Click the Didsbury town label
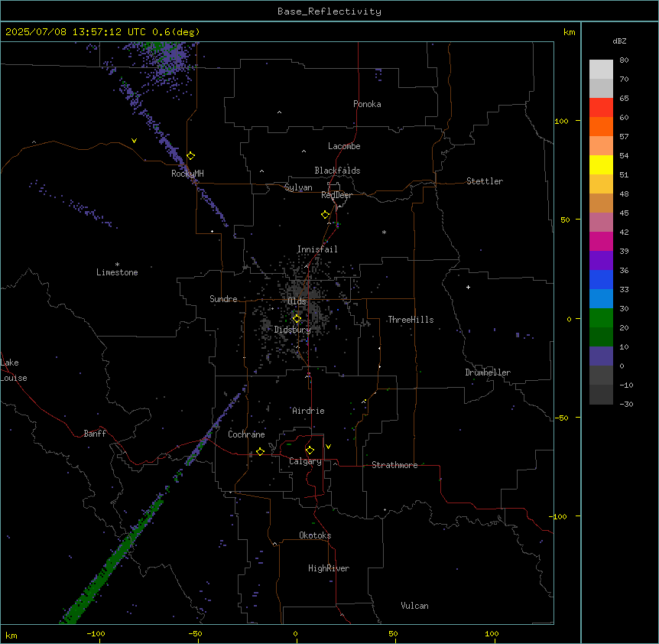This screenshot has width=659, height=644. click(x=293, y=330)
